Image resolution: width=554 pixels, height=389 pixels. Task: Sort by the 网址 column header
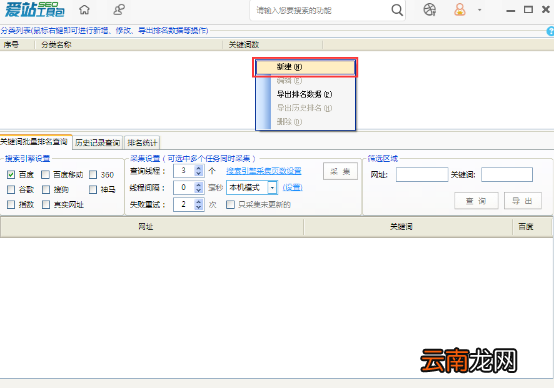152,227
